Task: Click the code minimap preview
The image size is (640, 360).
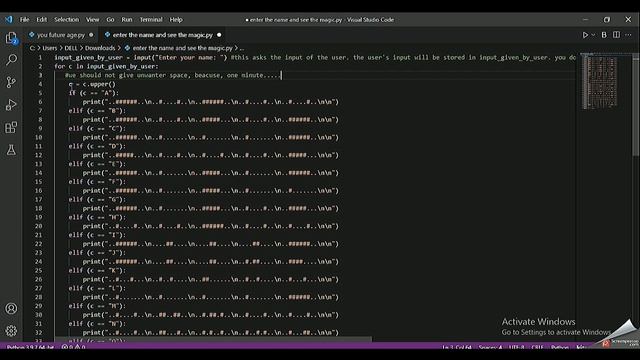Action: [x=599, y=82]
